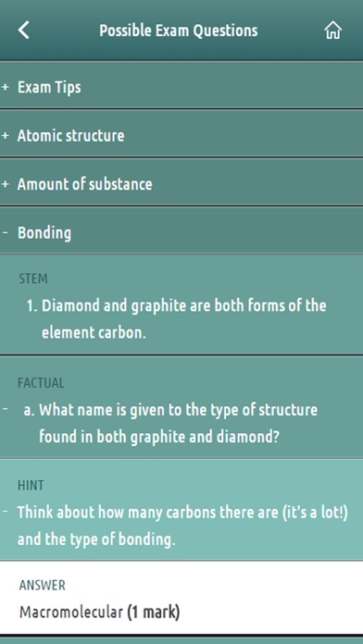Collapse the Bonding section header

click(181, 232)
